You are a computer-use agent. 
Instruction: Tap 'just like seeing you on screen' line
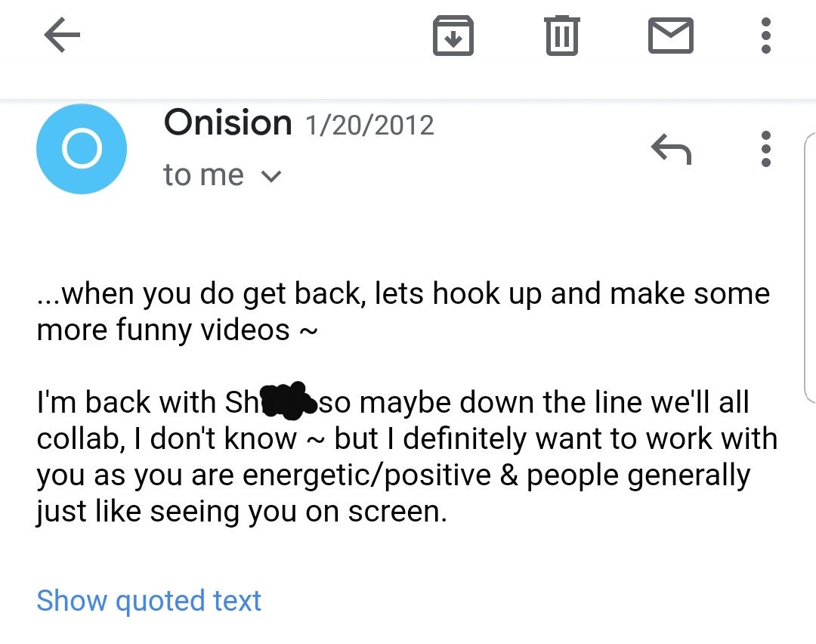coord(242,511)
